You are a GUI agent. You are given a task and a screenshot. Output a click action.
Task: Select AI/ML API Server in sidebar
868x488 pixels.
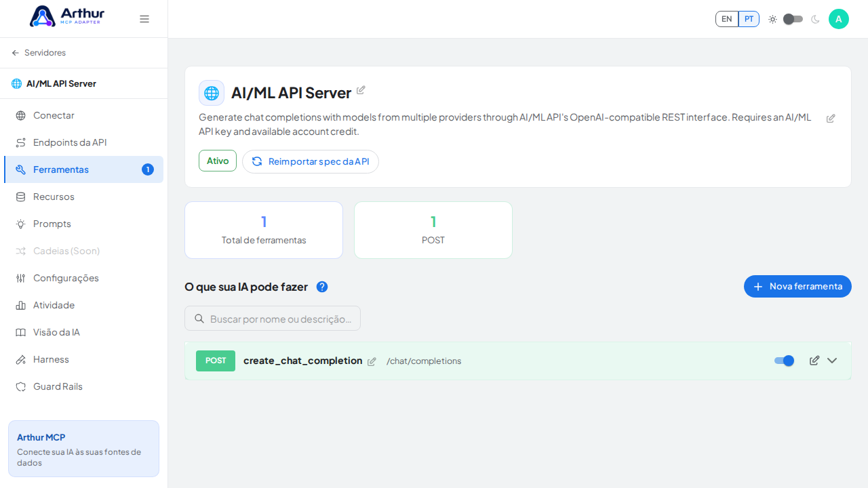tap(54, 83)
